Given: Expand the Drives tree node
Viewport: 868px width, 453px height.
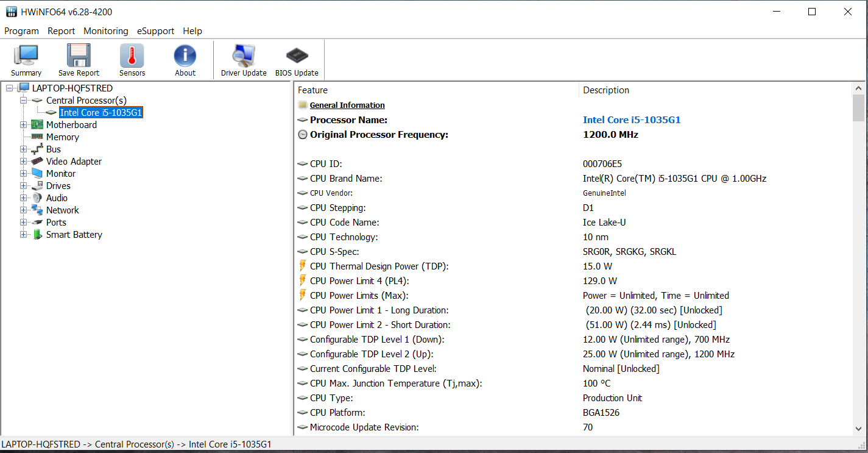Looking at the screenshot, I should coord(24,186).
